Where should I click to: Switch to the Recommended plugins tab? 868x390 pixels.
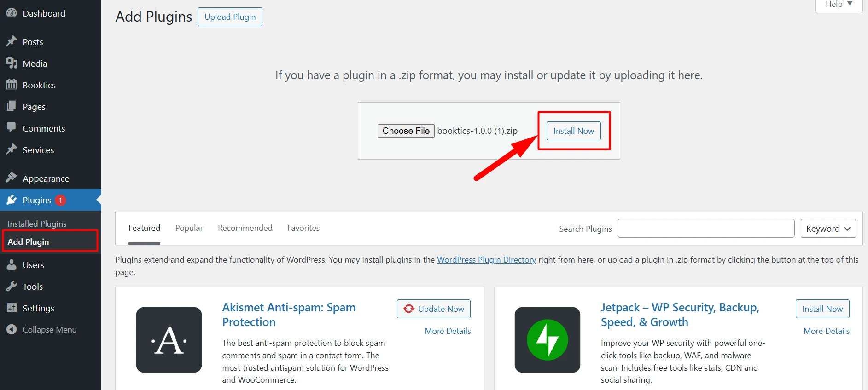pos(245,228)
